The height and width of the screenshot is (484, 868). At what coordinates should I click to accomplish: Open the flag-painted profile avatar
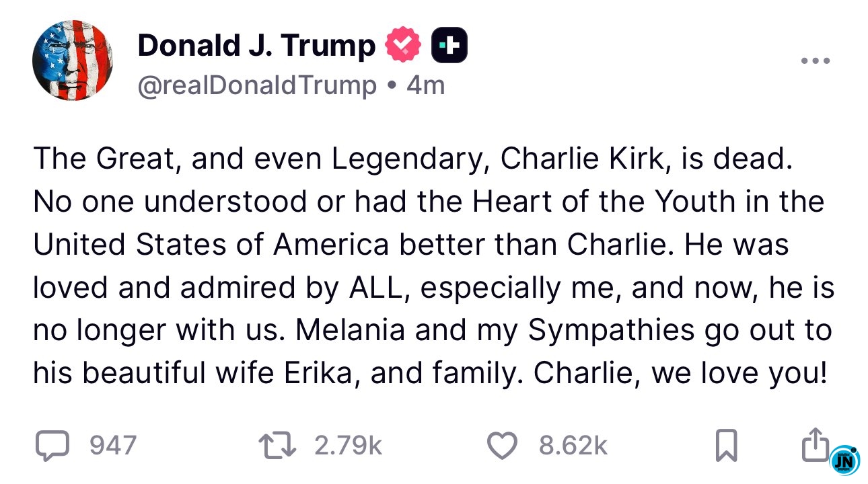pyautogui.click(x=73, y=61)
